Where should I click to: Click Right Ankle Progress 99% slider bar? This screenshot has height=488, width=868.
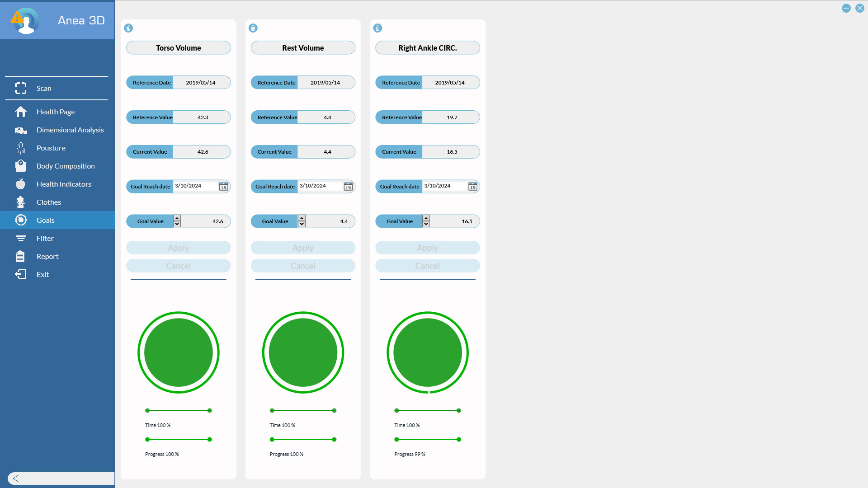click(427, 439)
